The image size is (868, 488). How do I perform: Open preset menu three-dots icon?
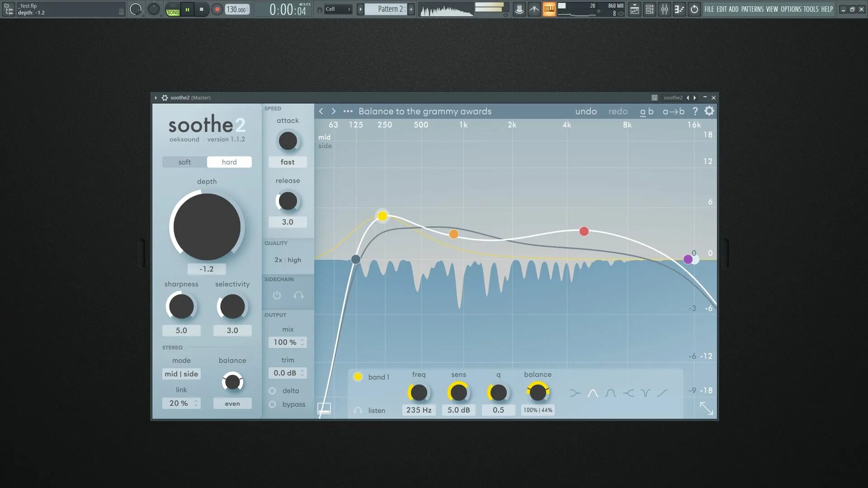pyautogui.click(x=348, y=111)
